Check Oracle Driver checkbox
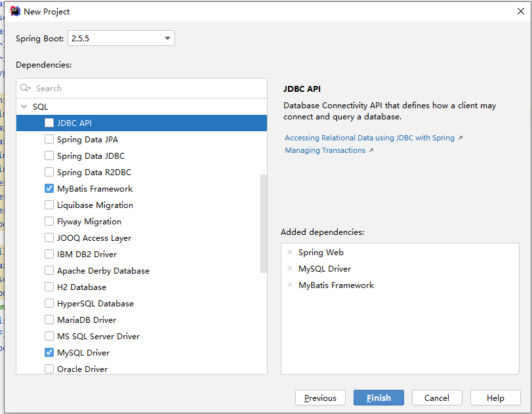This screenshot has width=532, height=414. [49, 369]
